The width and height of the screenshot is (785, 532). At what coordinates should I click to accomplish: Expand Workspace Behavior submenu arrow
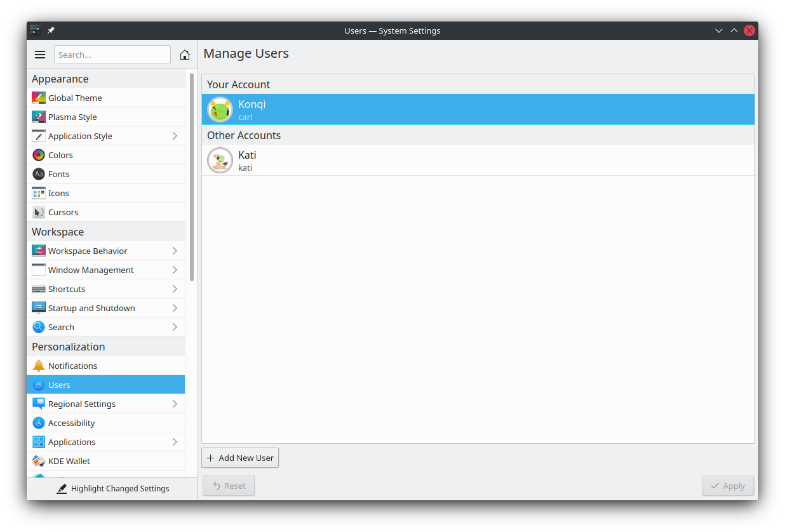(x=175, y=251)
